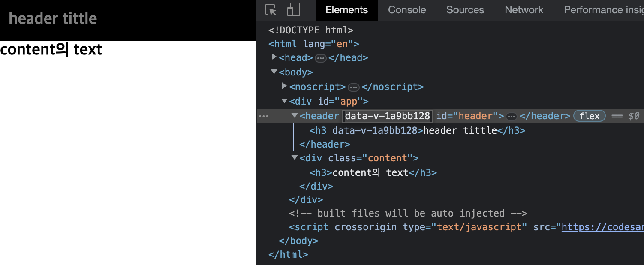Click the closing </html> tag
Screen dimensions: 644x265
[x=288, y=255]
